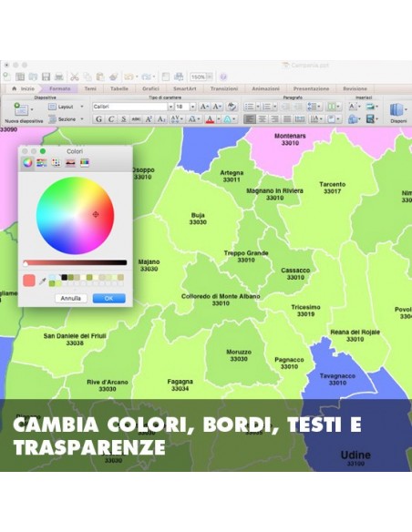Click Annulla in Colori dialog
The width and height of the screenshot is (412, 532).
click(70, 298)
